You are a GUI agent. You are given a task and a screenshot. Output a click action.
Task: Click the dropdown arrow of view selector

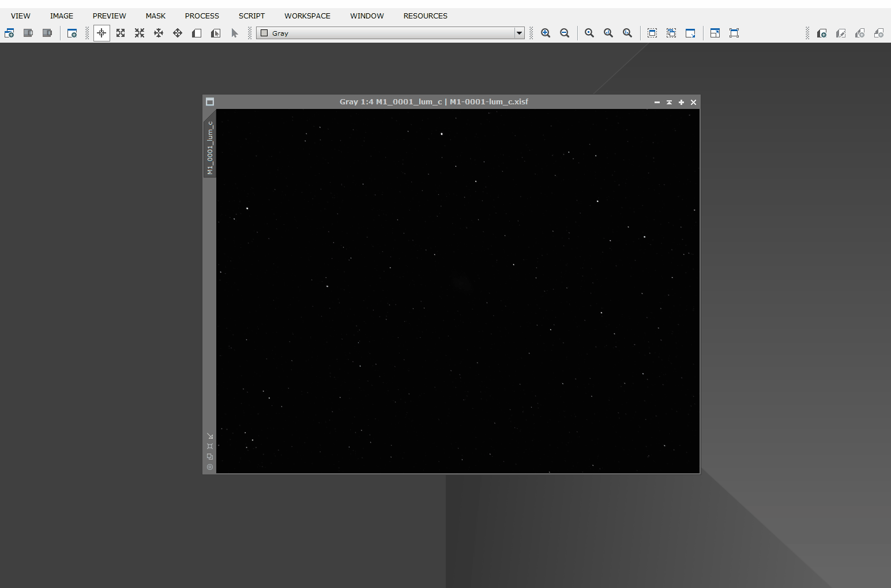(x=519, y=33)
